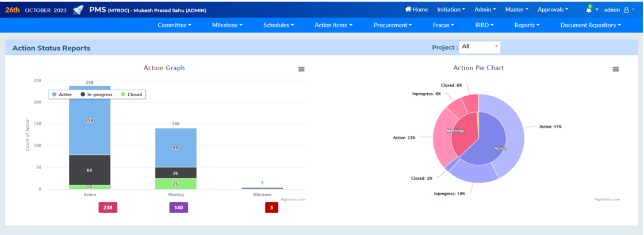Open the Reports menu
The height and width of the screenshot is (235, 644).
pyautogui.click(x=527, y=25)
